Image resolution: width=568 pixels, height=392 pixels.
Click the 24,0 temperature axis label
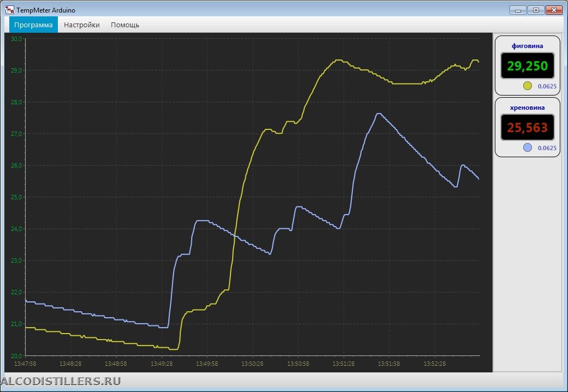(17, 229)
